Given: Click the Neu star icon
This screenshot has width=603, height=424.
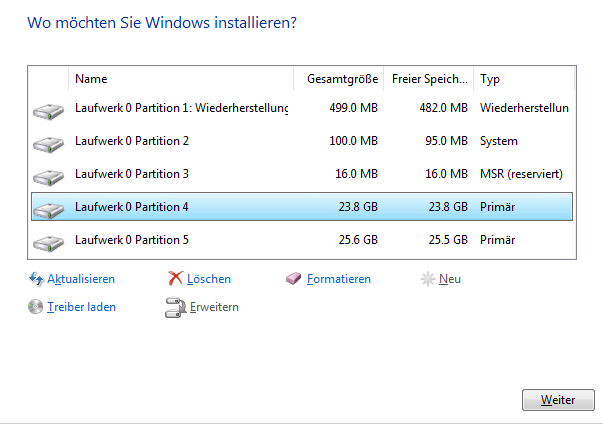Looking at the screenshot, I should pos(428,279).
